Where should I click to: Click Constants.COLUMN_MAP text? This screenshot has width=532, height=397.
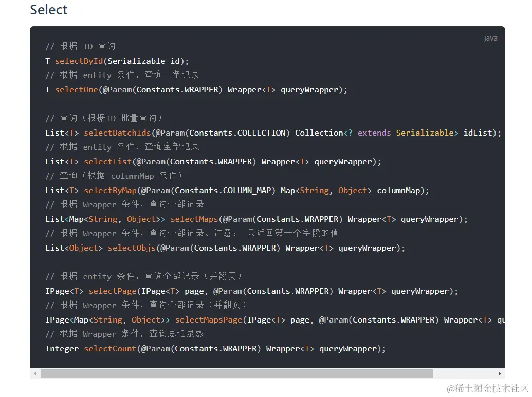223,191
